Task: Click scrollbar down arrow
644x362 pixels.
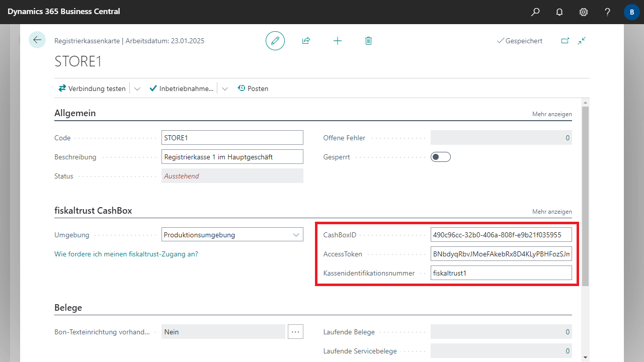Action: (x=585, y=357)
